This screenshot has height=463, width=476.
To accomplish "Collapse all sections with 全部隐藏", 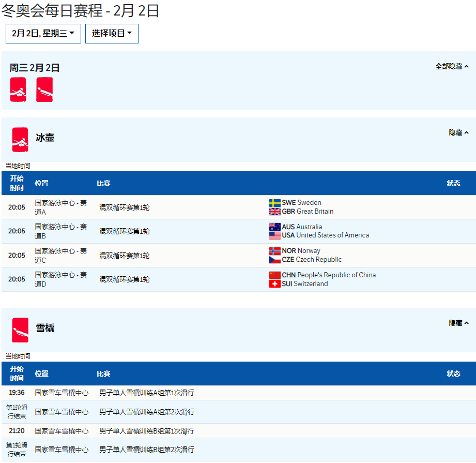I will [452, 67].
